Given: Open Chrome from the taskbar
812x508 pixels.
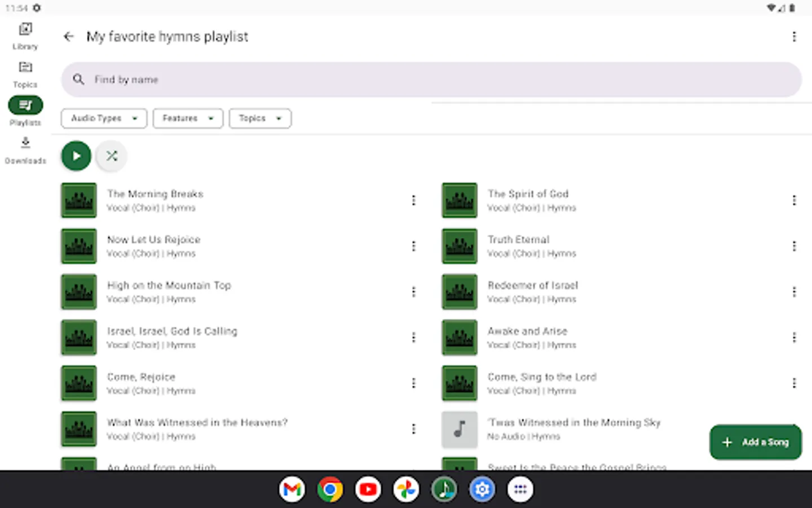Looking at the screenshot, I should point(330,489).
